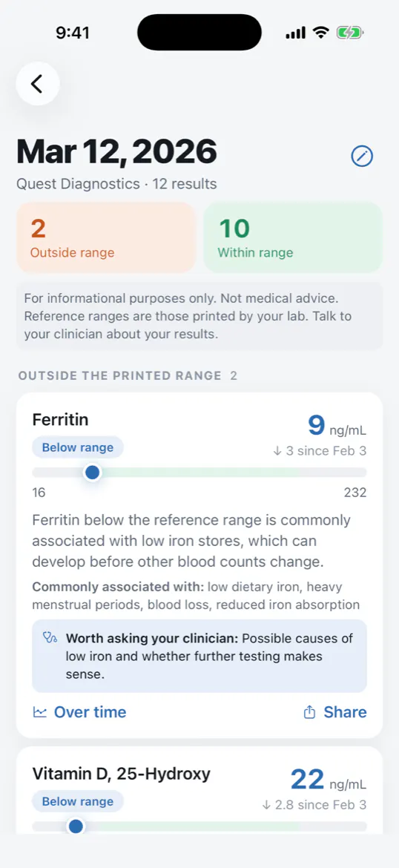Open Ferritin Over time link

79,712
